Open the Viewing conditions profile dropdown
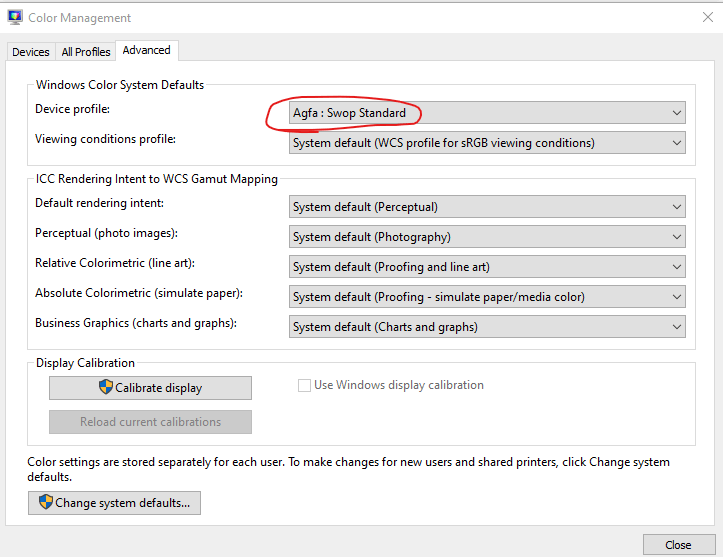Screen dimensions: 723x557 pos(487,142)
